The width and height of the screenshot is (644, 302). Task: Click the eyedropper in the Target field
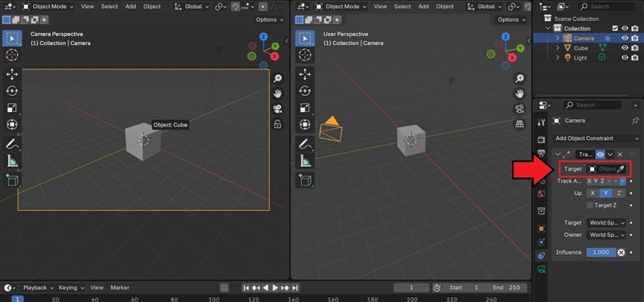tap(620, 169)
